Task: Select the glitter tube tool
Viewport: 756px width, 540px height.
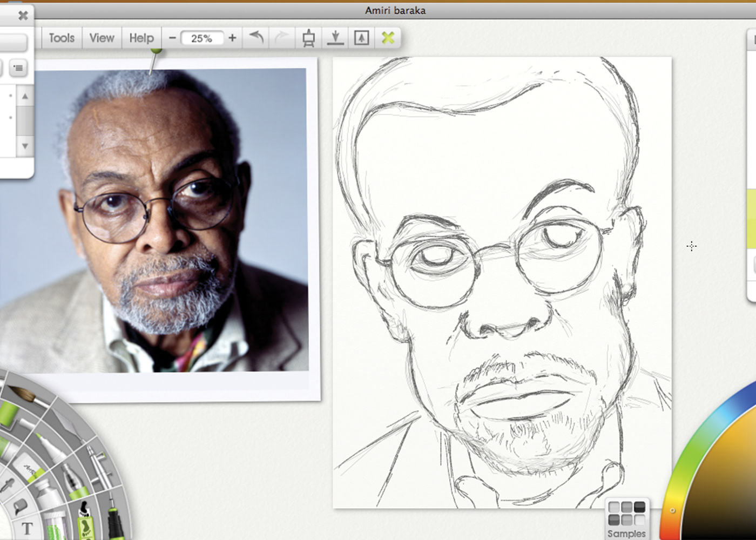Action: 55,526
